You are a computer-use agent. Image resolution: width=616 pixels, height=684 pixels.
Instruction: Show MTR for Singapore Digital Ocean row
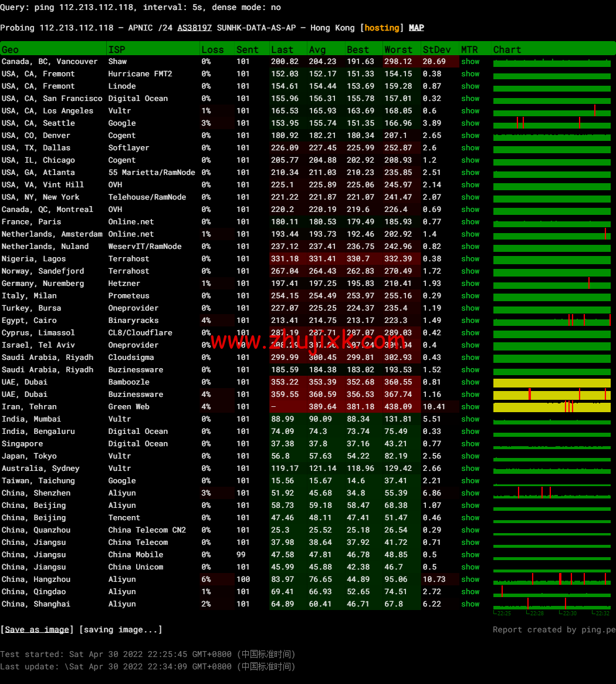click(470, 444)
